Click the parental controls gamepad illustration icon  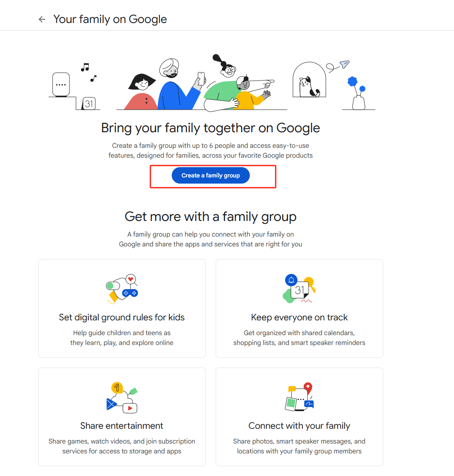point(122,289)
